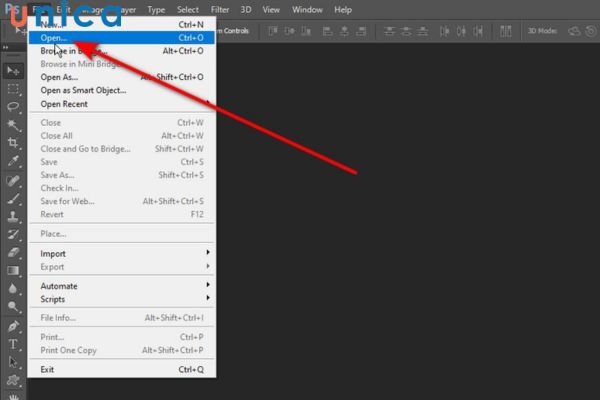Select the Lasso tool
600x400 pixels.
[13, 107]
